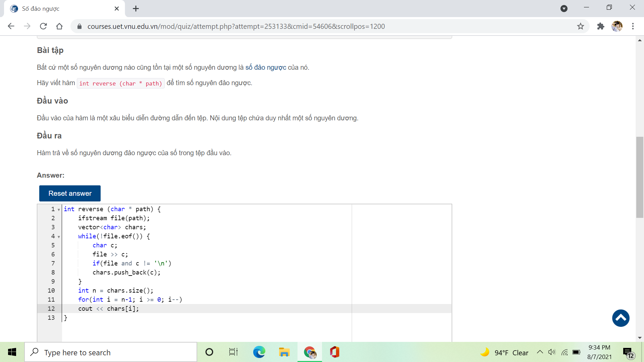Close the 'Số đảo ngược' tab
Screen dimensions: 644x362
[x=117, y=9]
